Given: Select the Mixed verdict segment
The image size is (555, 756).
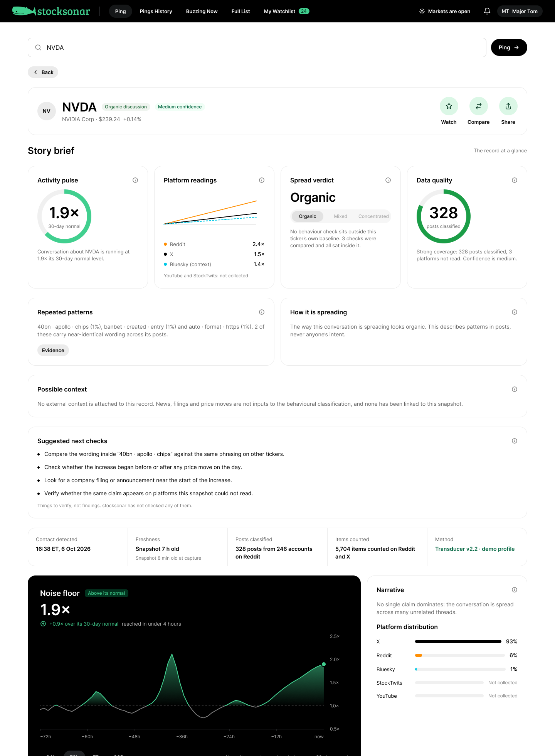Looking at the screenshot, I should pyautogui.click(x=341, y=216).
